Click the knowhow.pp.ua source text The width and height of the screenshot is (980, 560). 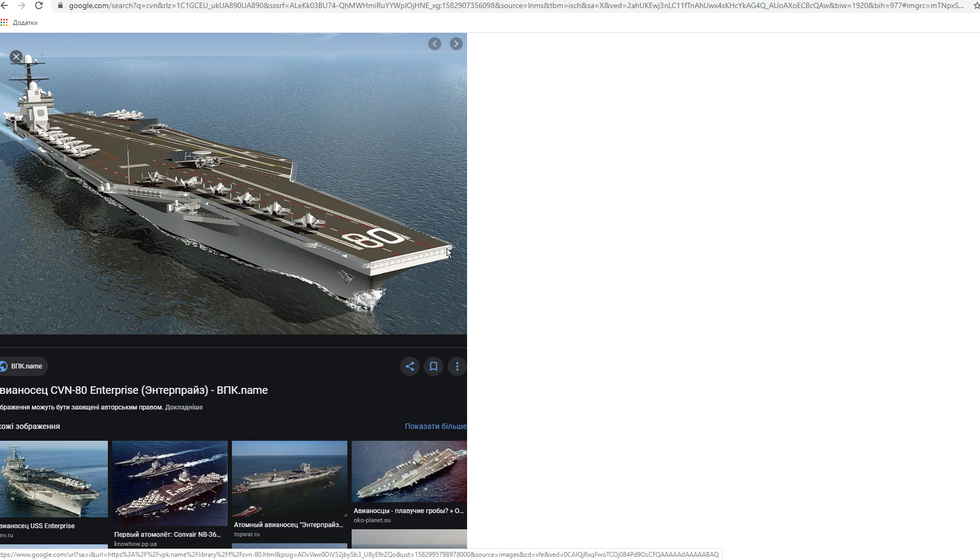tap(135, 544)
